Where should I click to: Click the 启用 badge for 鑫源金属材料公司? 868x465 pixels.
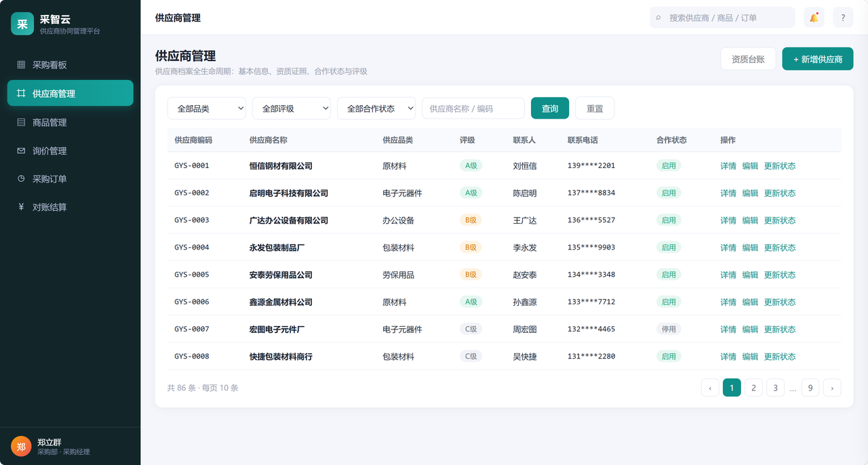pos(669,302)
